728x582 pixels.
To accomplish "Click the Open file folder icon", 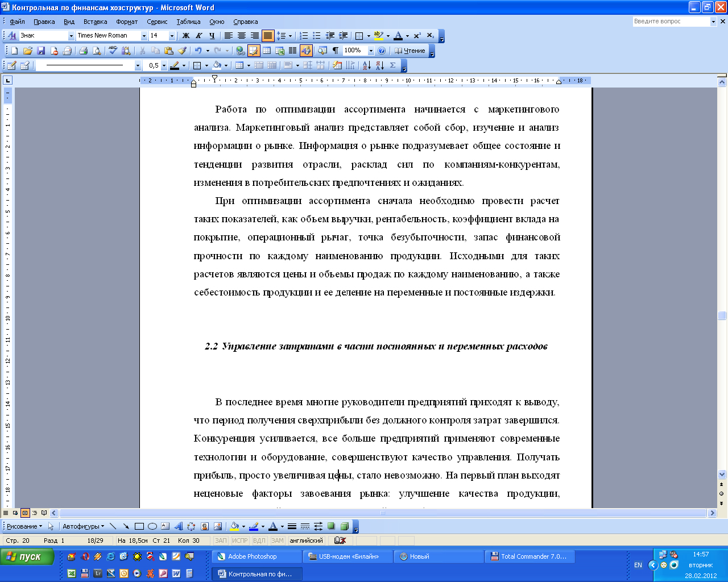I will pos(28,51).
